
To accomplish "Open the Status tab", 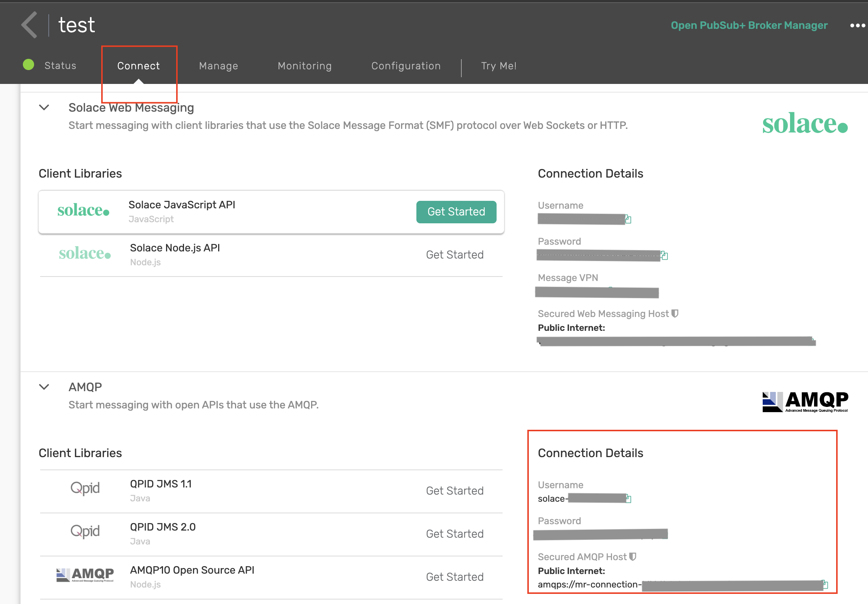I will (x=60, y=66).
